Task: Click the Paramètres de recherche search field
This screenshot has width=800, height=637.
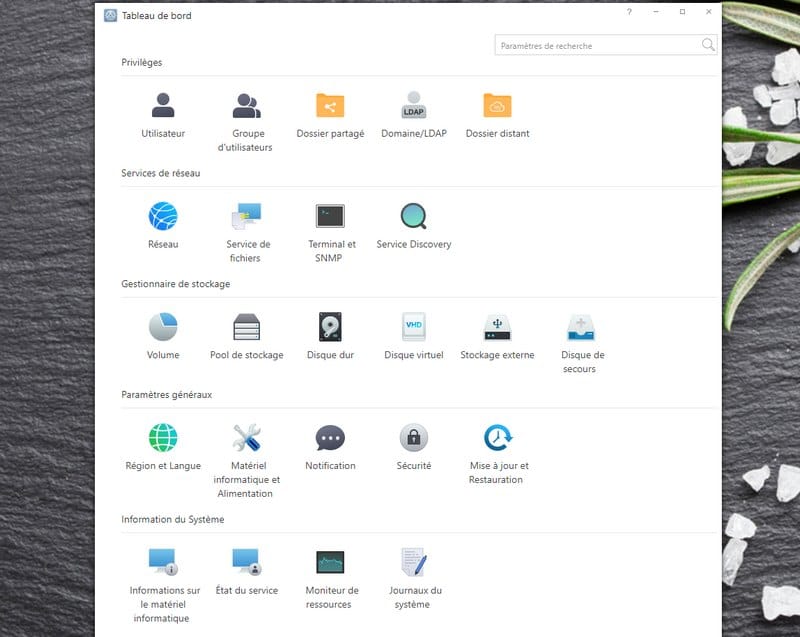Action: (597, 45)
